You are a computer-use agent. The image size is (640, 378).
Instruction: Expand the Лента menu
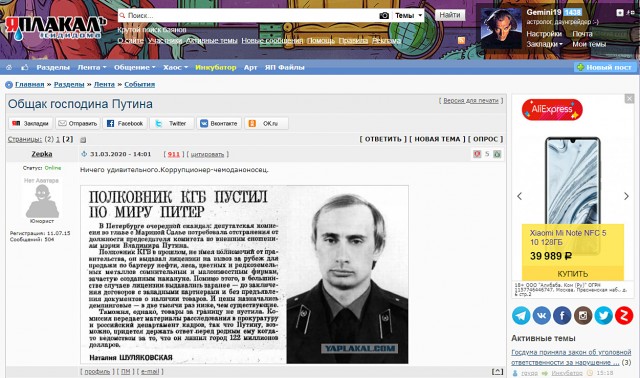91,67
